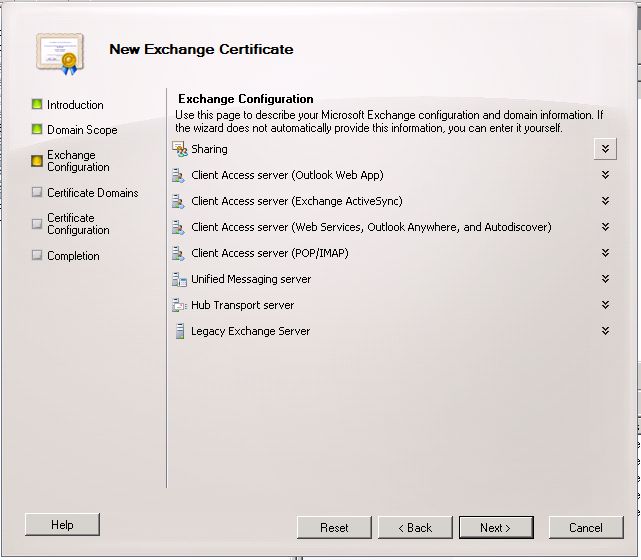Click the Unified Messaging server icon

click(x=179, y=279)
